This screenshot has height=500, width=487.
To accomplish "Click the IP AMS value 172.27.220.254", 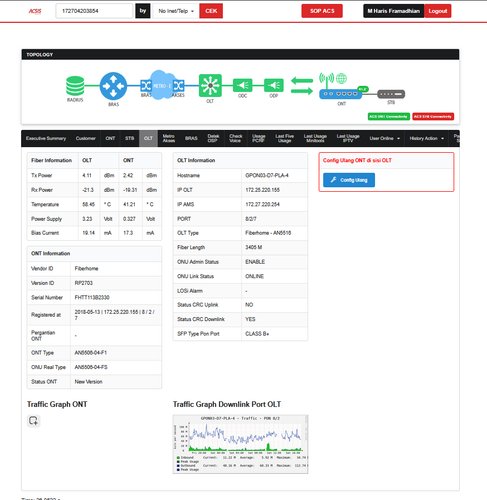I will 263,204.
